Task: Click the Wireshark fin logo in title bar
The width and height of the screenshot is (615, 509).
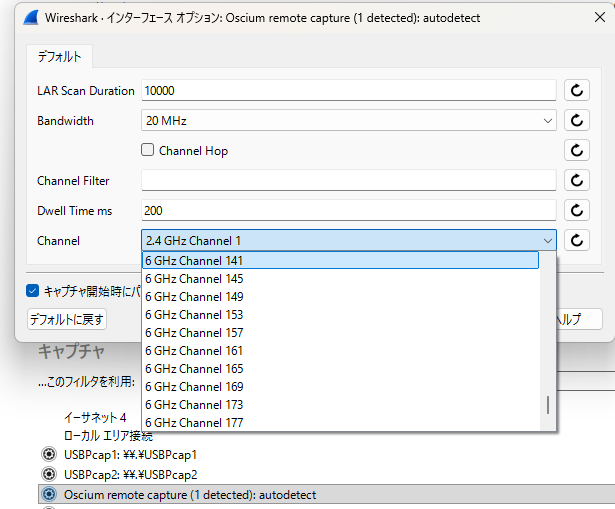Action: click(31, 18)
